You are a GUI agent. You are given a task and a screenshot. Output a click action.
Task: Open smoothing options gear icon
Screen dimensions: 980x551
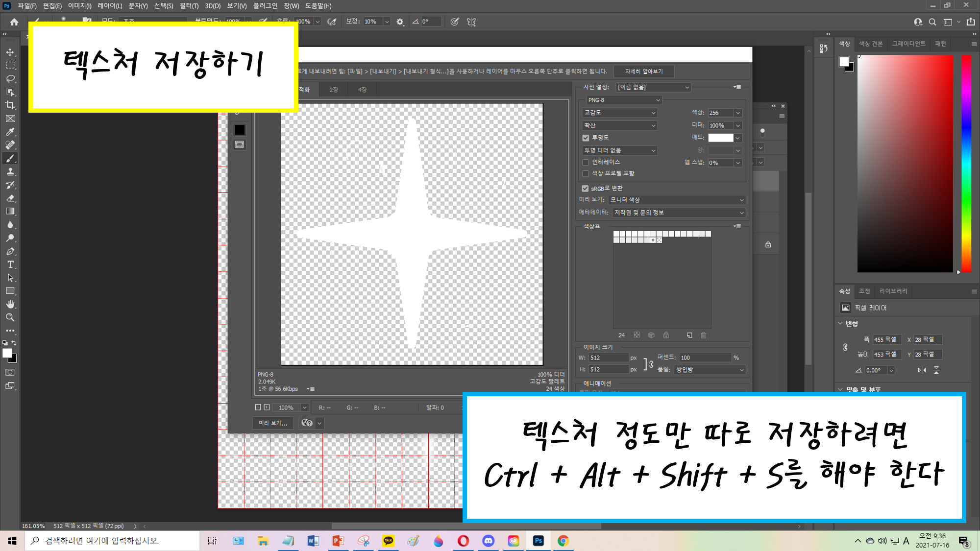pyautogui.click(x=400, y=22)
